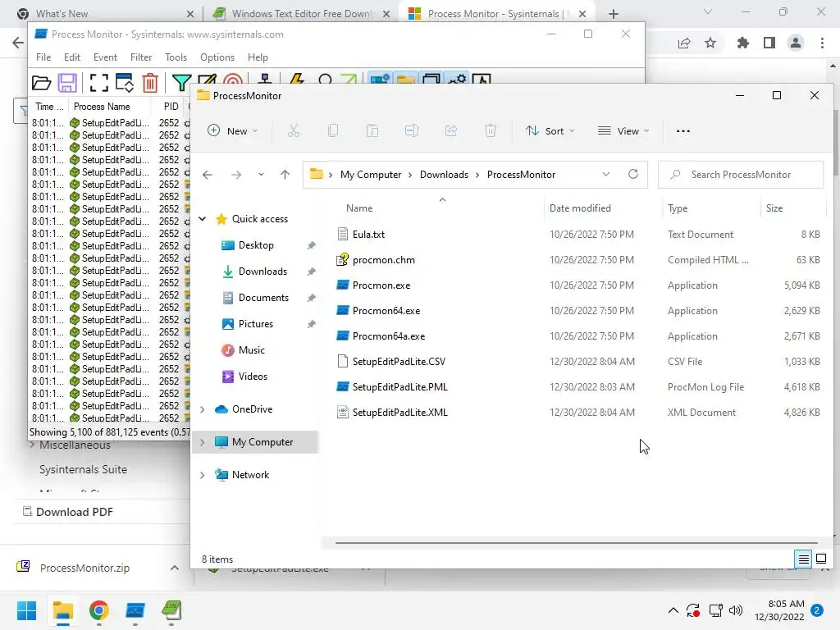
Task: Expand the Network tree node
Action: [x=203, y=475]
